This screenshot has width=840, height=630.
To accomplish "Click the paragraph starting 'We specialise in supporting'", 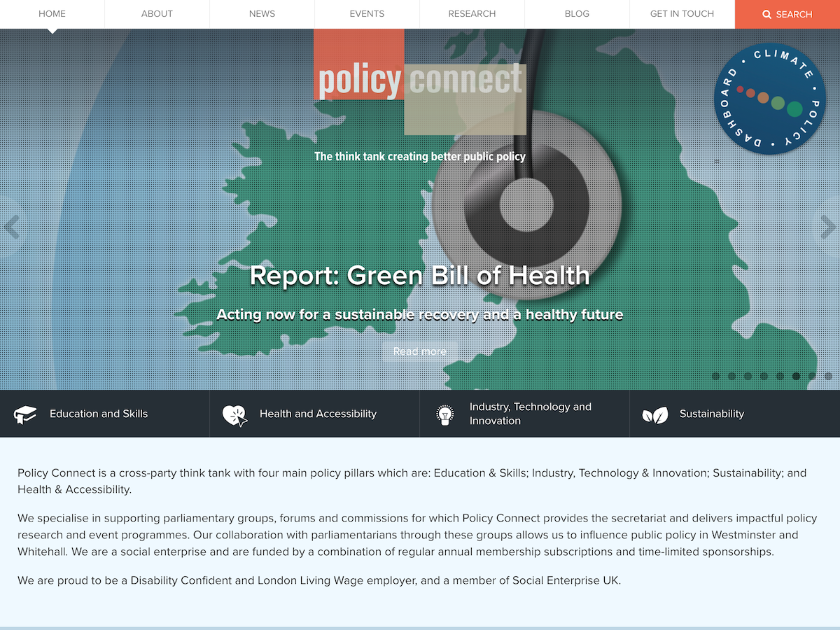I will point(417,535).
